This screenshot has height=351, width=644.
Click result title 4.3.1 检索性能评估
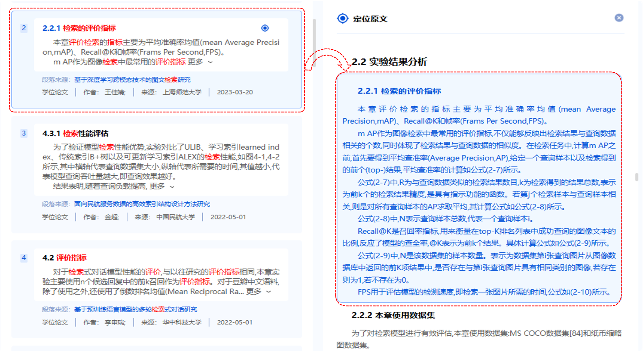pyautogui.click(x=75, y=134)
